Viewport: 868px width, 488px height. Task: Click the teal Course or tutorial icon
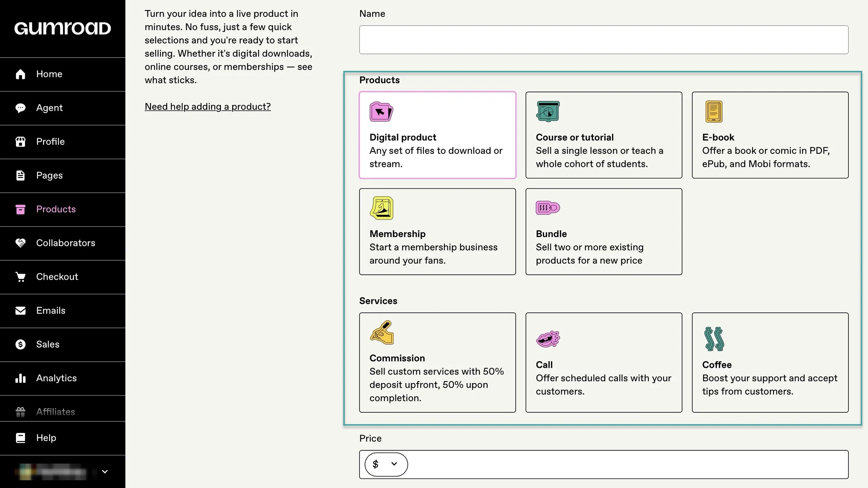(548, 111)
